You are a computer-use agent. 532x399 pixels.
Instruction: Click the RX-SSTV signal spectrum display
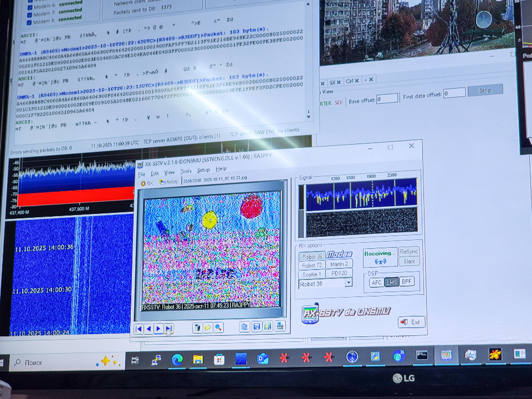click(361, 194)
